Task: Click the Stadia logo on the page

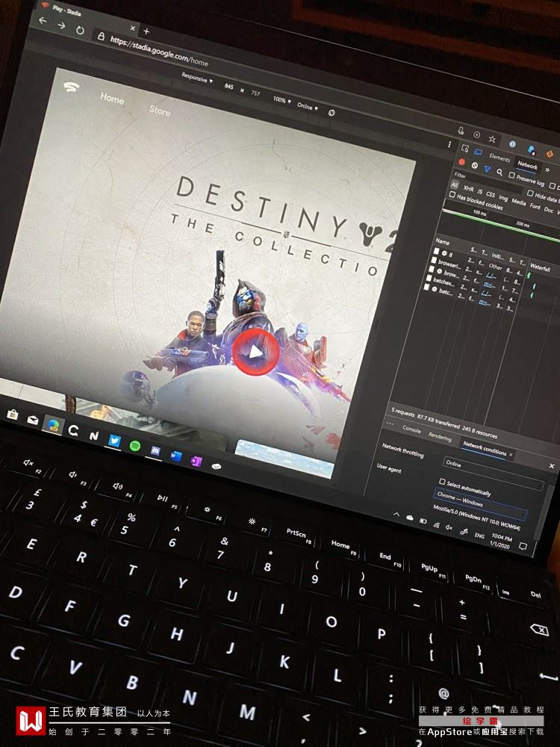Action: click(x=72, y=87)
